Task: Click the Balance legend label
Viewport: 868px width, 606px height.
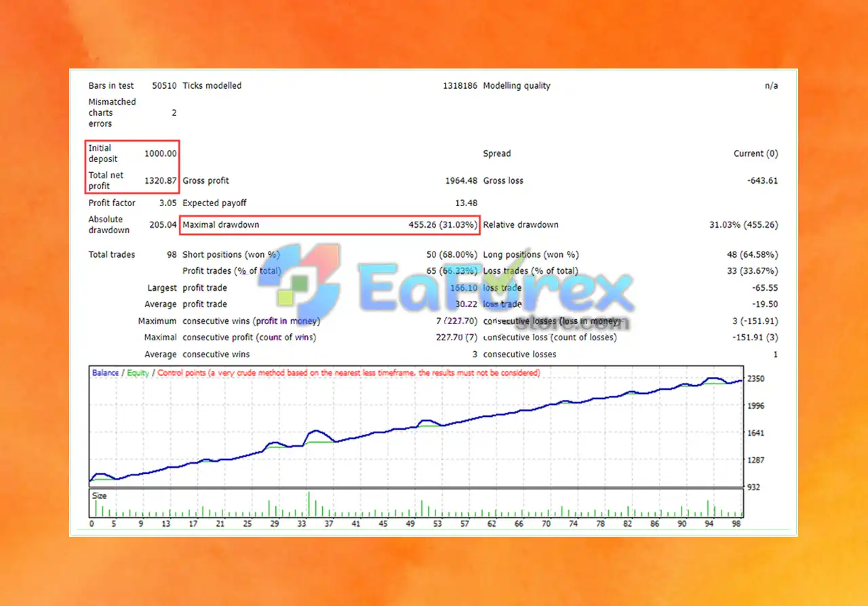Action: pos(105,373)
